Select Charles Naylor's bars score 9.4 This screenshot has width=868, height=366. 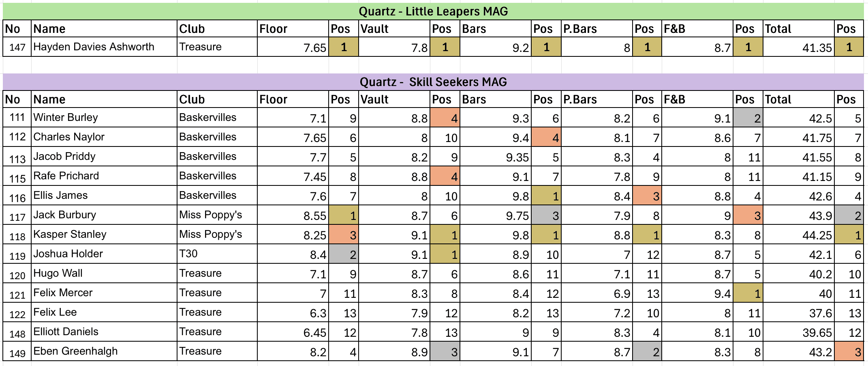495,138
